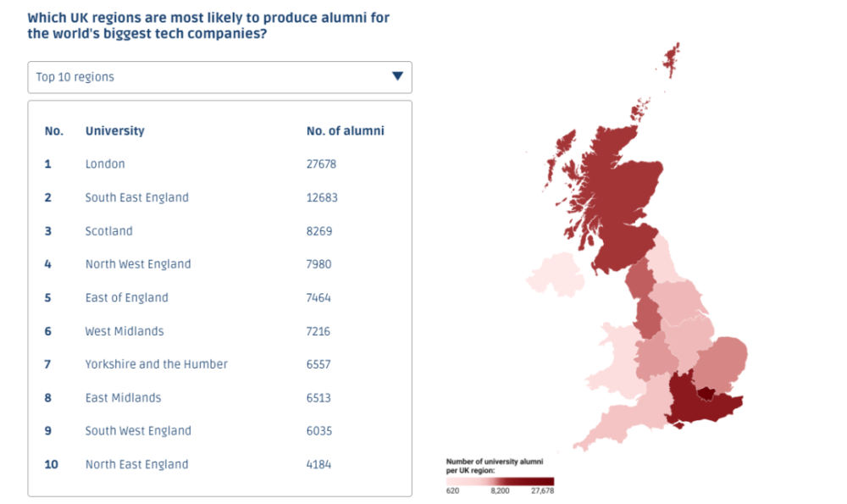Click the No. of alumni column header

[345, 131]
